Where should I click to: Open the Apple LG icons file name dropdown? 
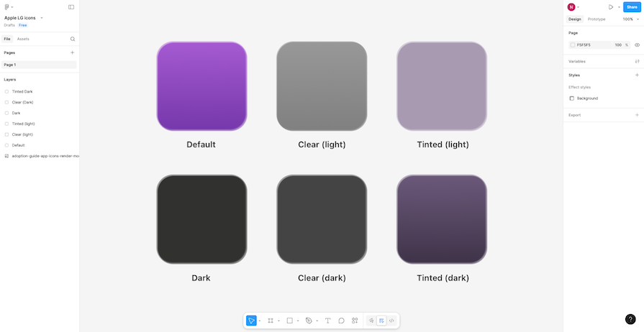(x=42, y=18)
